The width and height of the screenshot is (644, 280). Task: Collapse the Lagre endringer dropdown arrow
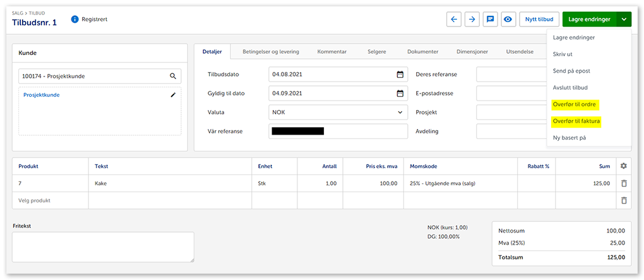click(x=623, y=20)
